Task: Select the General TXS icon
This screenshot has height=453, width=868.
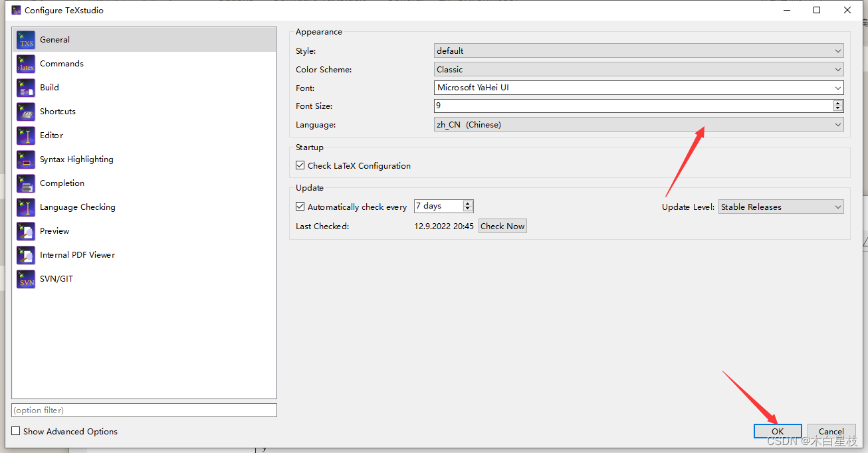Action: [x=26, y=40]
